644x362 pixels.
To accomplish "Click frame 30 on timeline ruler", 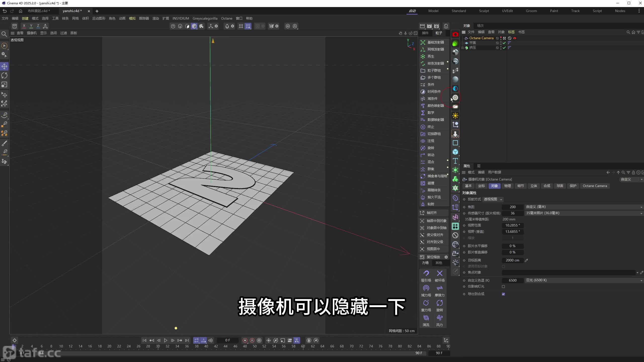I will [158, 346].
